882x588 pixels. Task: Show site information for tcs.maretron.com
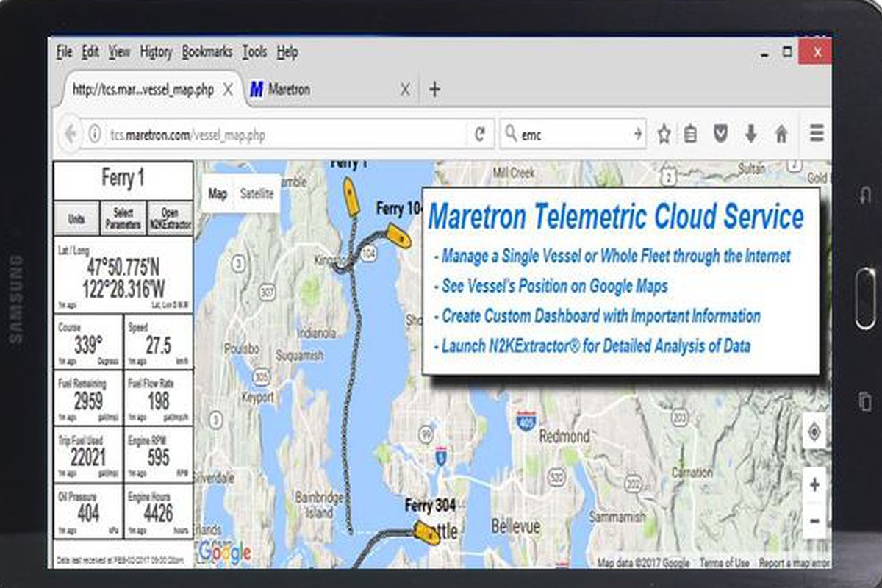(95, 135)
